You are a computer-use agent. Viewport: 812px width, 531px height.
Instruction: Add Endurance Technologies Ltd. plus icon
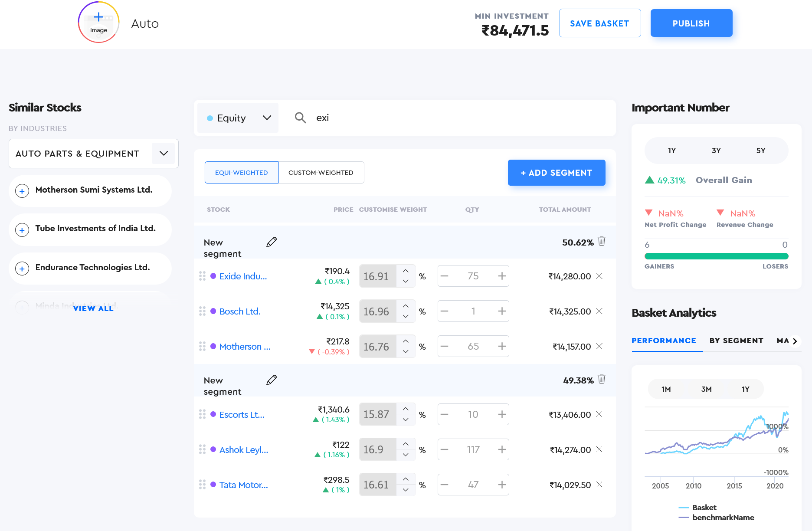coord(22,269)
